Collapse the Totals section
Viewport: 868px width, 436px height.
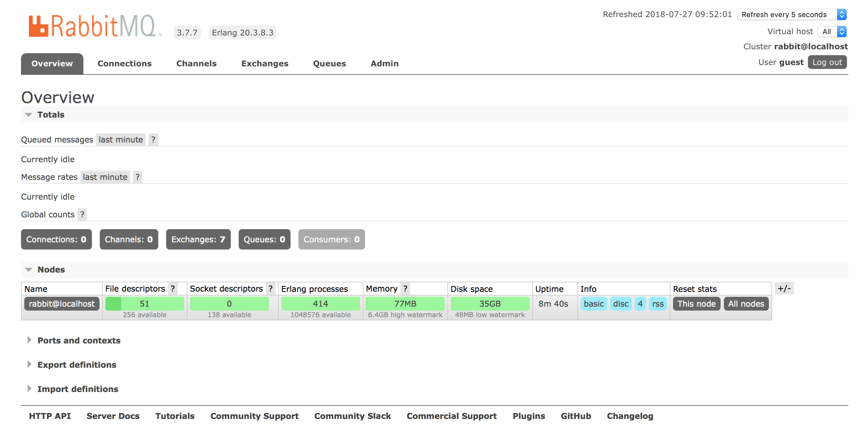[x=51, y=115]
